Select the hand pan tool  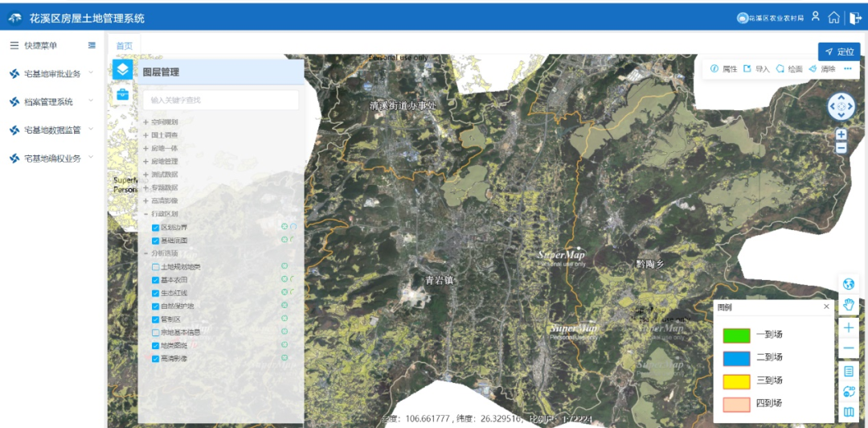point(849,305)
